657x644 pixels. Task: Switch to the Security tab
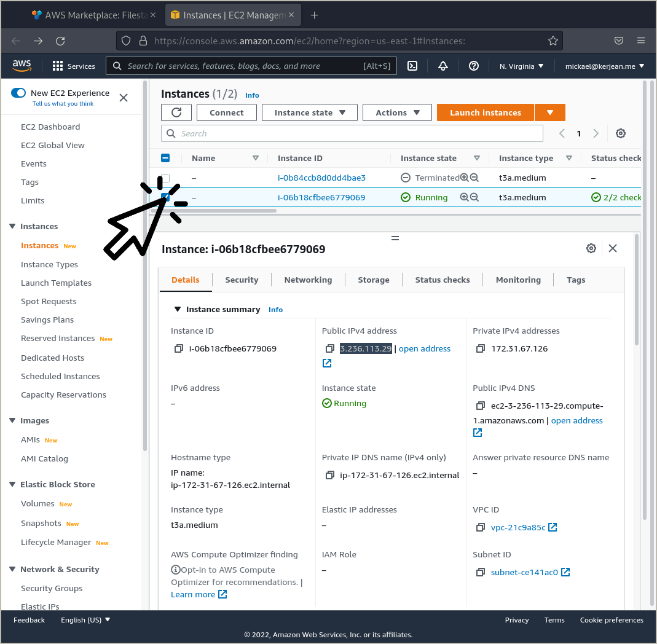[242, 280]
